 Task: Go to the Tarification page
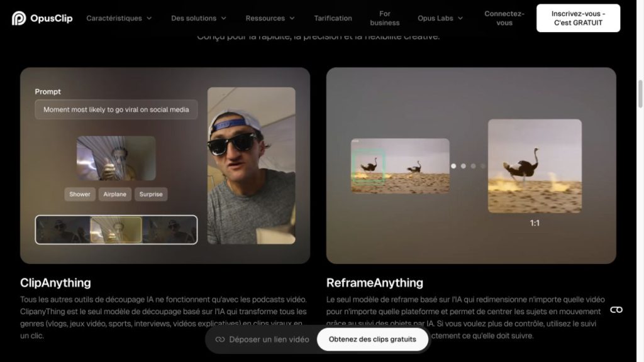pos(333,18)
